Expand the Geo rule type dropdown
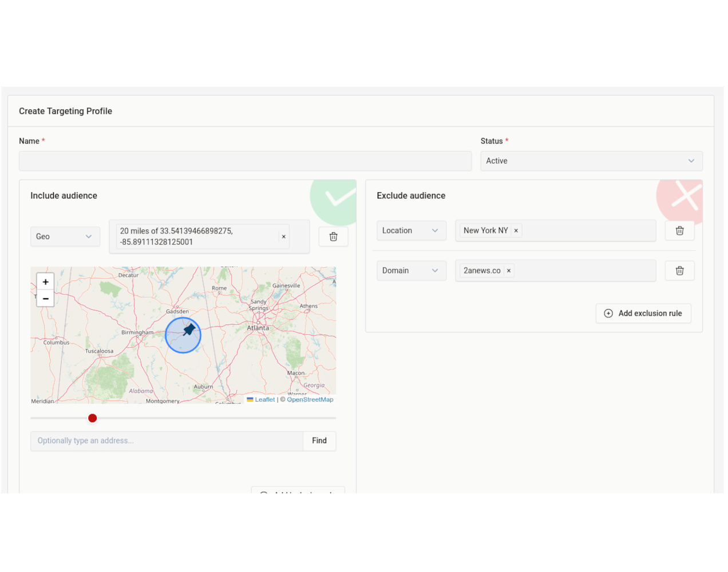Image resolution: width=728 pixels, height=572 pixels. point(65,237)
